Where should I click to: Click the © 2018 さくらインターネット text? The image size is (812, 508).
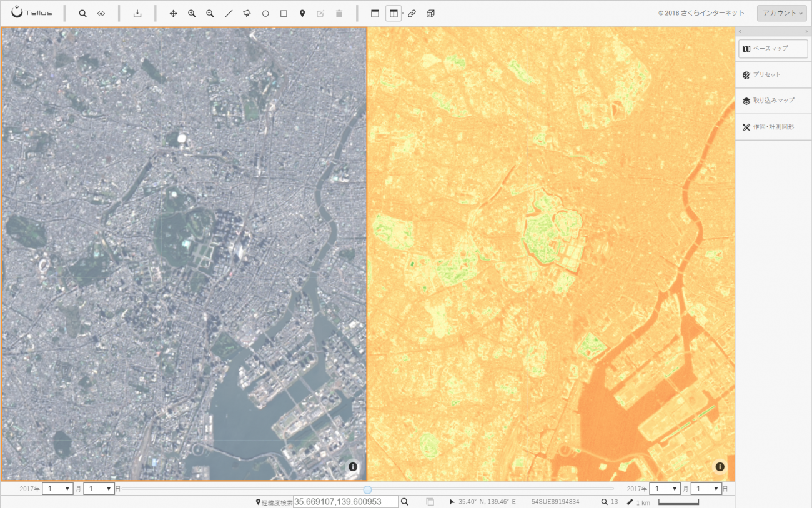[x=701, y=13]
